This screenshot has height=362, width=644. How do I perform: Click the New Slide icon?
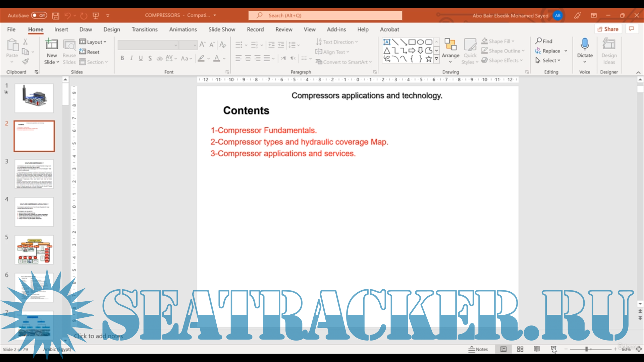click(52, 45)
